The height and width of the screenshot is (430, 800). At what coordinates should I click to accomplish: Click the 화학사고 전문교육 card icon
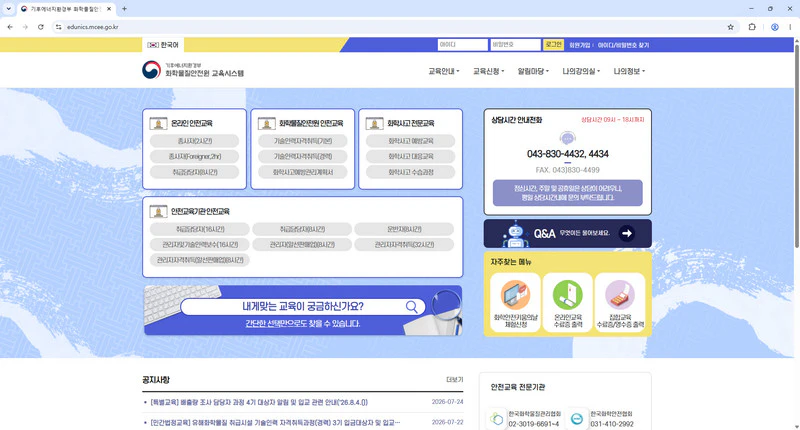click(374, 123)
